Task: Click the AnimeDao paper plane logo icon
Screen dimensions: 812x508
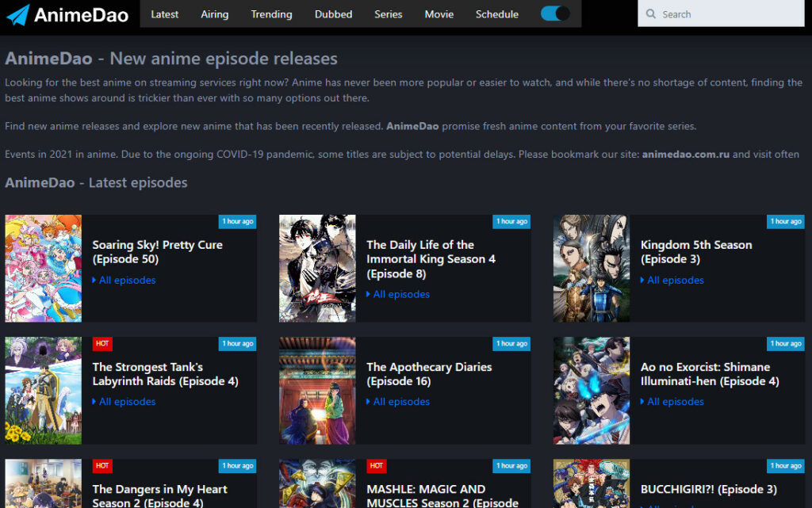Action: pyautogui.click(x=17, y=14)
